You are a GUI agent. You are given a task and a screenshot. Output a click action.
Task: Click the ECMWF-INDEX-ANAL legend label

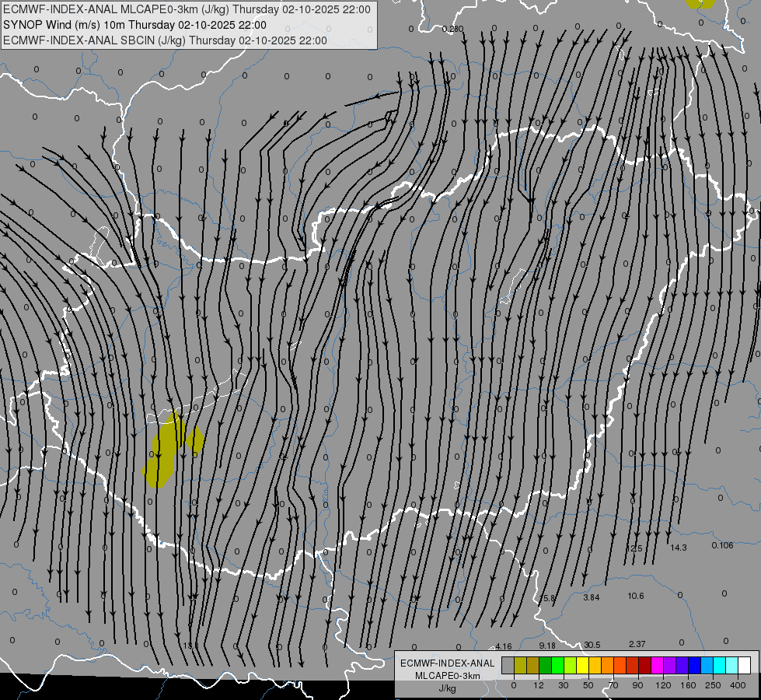pos(447,663)
